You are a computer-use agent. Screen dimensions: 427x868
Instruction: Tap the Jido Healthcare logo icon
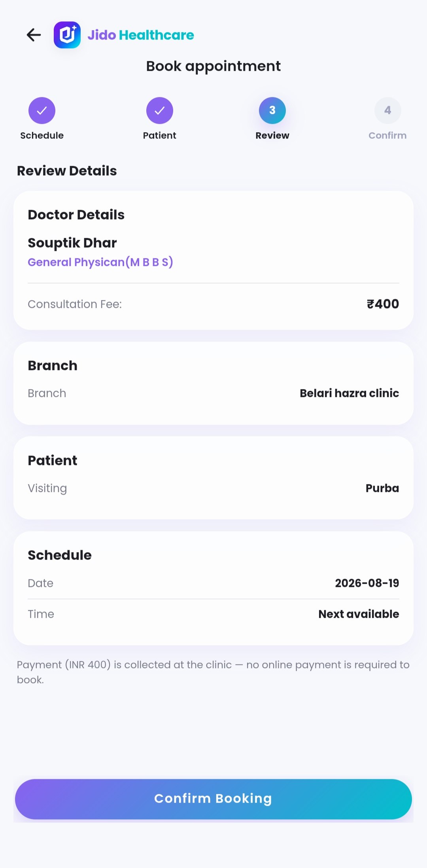[x=67, y=35]
